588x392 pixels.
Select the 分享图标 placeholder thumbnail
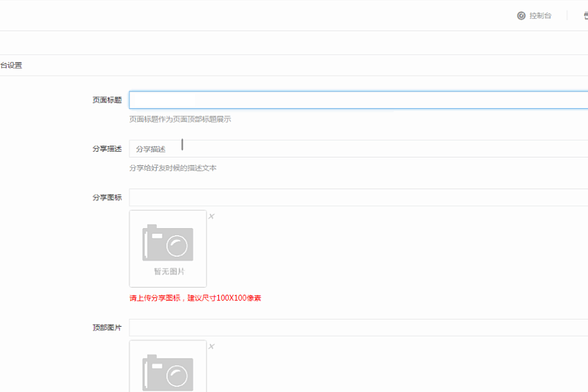point(168,249)
